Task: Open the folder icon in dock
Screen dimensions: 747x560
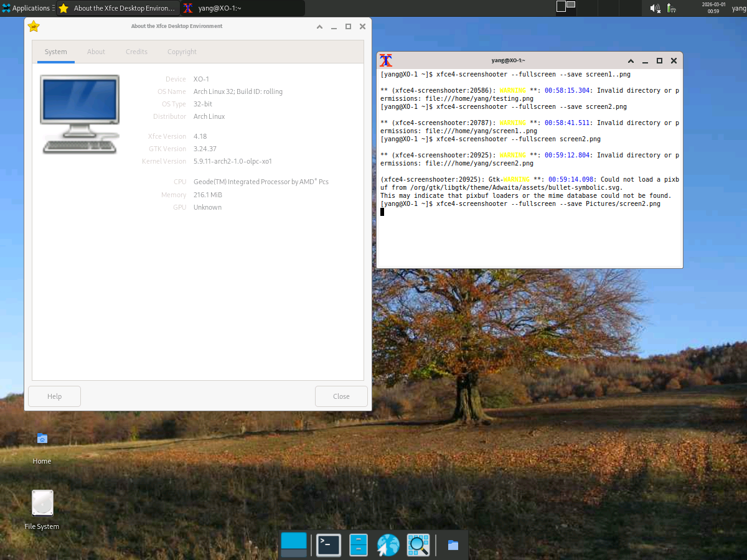Action: 453,546
